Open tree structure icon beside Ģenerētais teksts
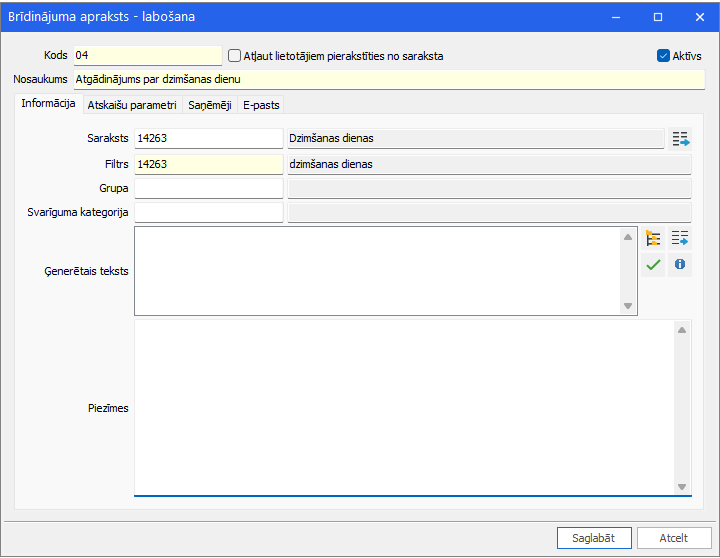The width and height of the screenshot is (720, 558). [653, 238]
